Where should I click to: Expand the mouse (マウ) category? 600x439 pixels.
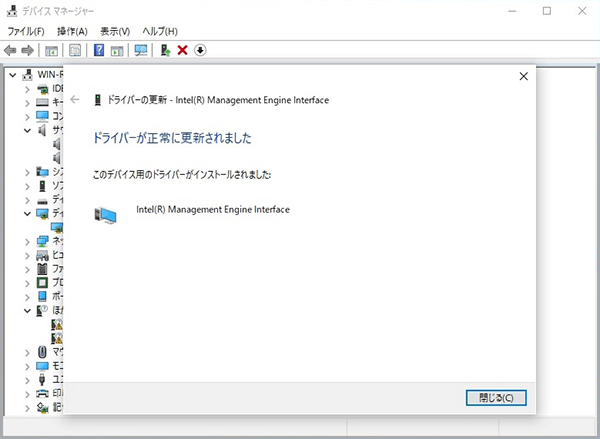(27, 353)
